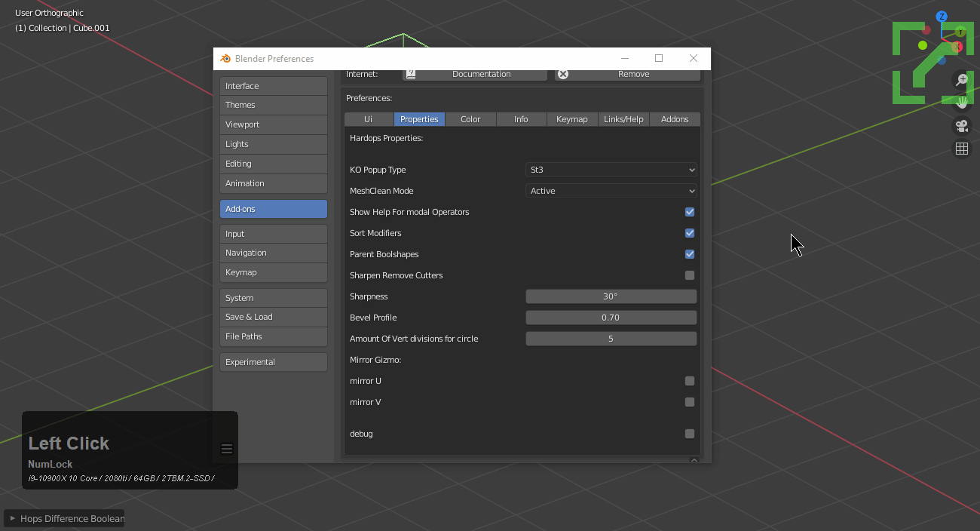Expand the Hops Difference Boolean panel

[65, 518]
